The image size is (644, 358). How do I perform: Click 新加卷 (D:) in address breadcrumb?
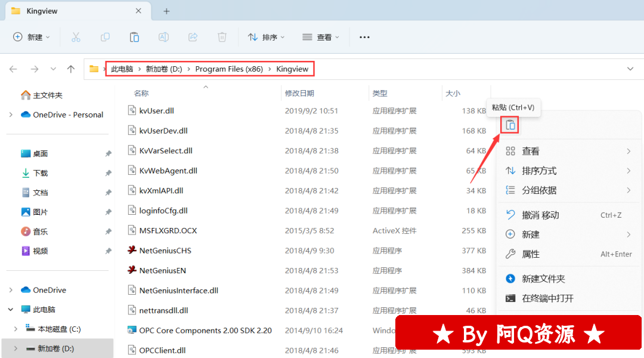[164, 69]
